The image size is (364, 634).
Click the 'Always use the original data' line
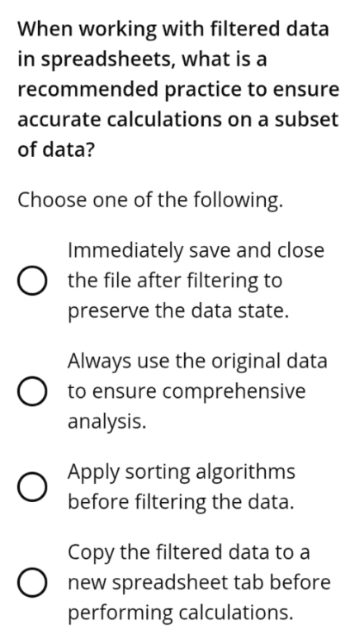197,361
